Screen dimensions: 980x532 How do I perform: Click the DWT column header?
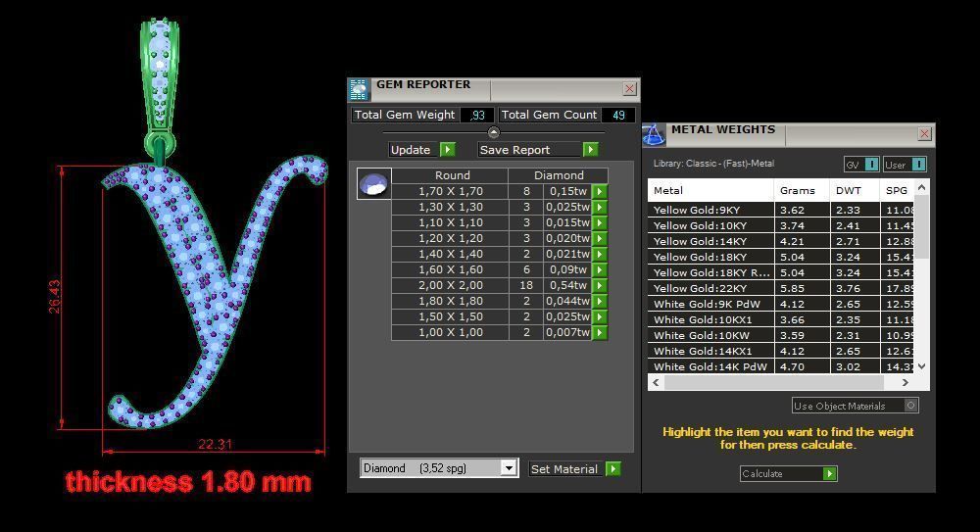pyautogui.click(x=855, y=190)
